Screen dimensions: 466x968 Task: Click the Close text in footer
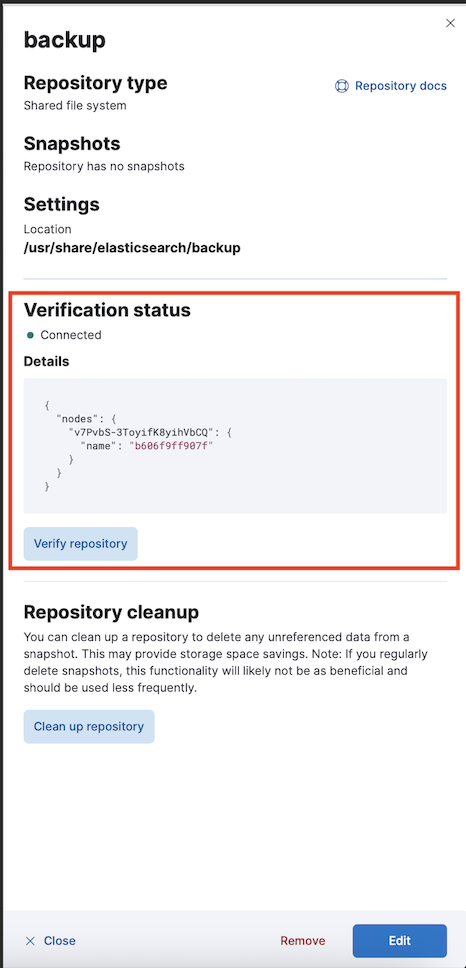pos(60,941)
